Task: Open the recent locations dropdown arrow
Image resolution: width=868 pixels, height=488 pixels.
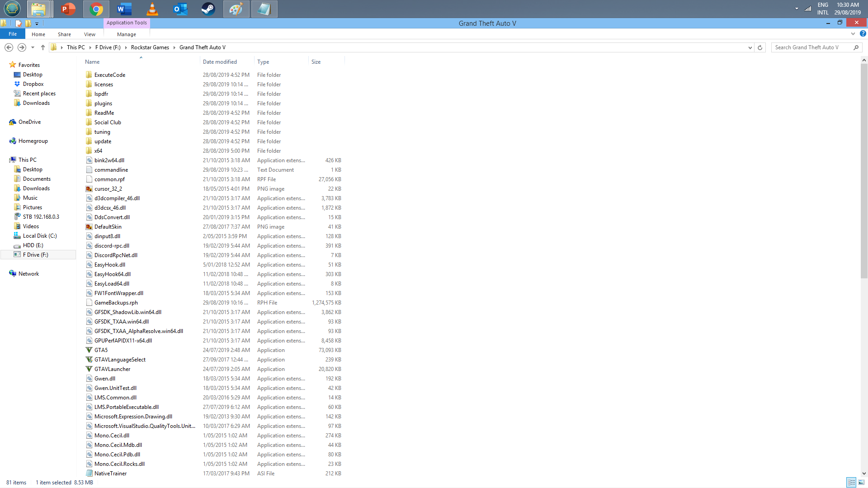Action: [x=33, y=47]
